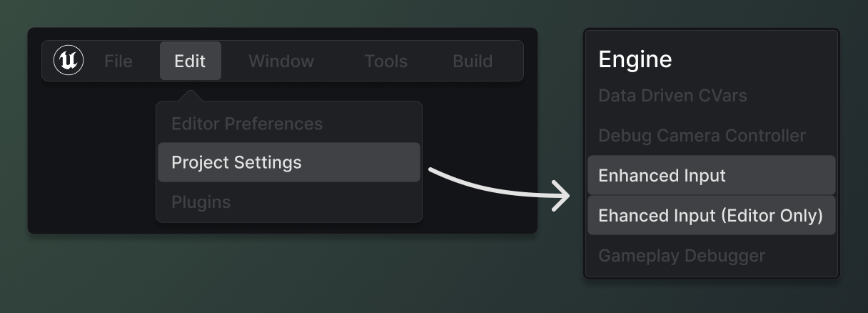Click the Engine section heading
Viewport: 868px width, 313px height.
[635, 59]
